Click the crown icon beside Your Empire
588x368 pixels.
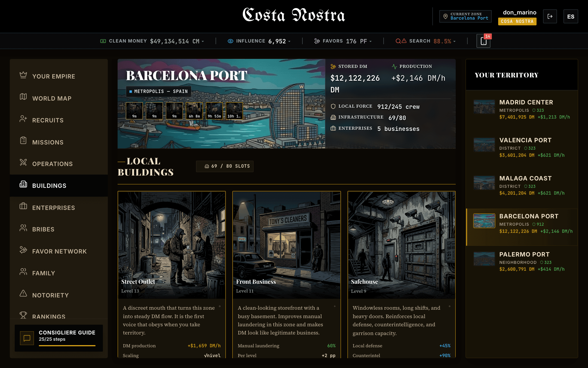tap(23, 75)
